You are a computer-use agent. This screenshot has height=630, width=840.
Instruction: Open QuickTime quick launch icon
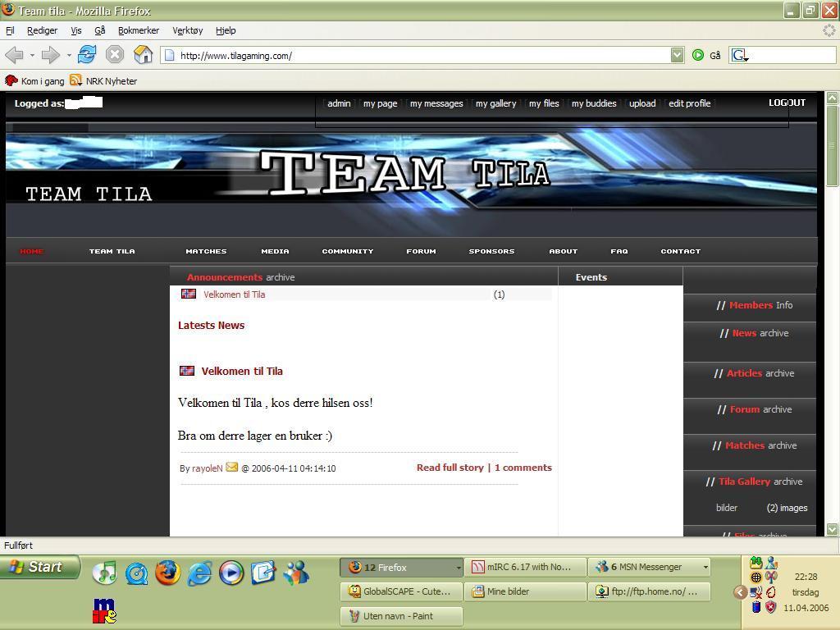[136, 573]
